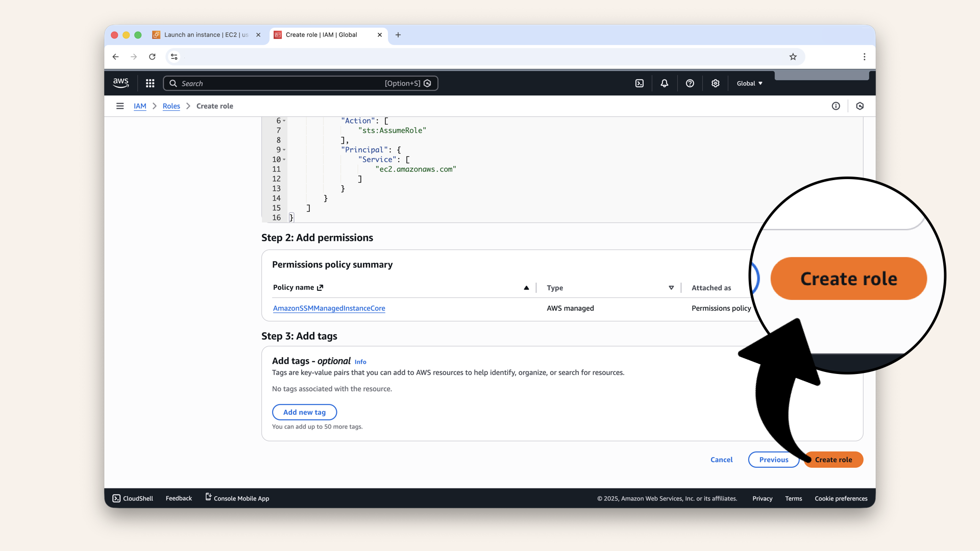Switch to Launch an instance EC2 tab
The width and height of the screenshot is (980, 551).
206,35
